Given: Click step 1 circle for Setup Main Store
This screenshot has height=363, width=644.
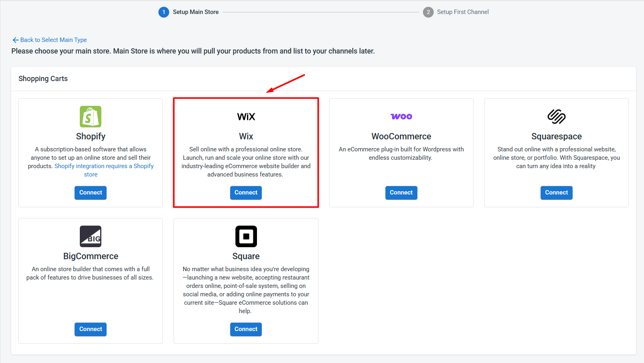Looking at the screenshot, I should (x=164, y=12).
